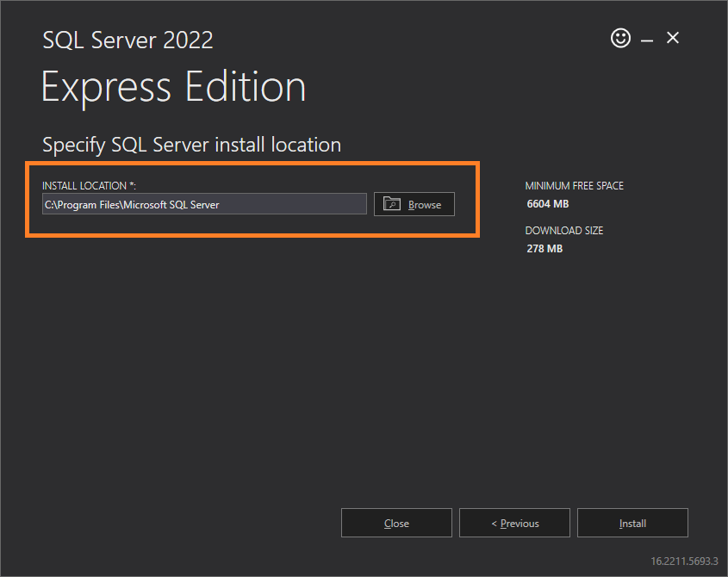Close the installer with the X icon

(x=673, y=38)
